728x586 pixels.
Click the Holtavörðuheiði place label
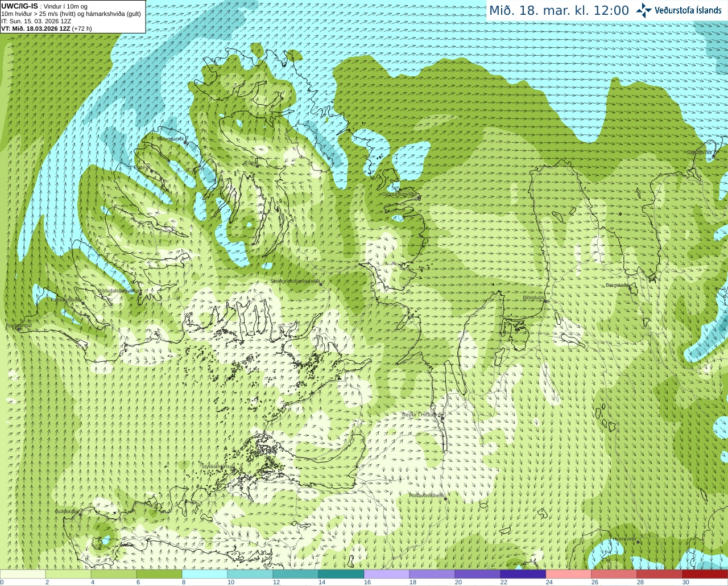coord(427,496)
